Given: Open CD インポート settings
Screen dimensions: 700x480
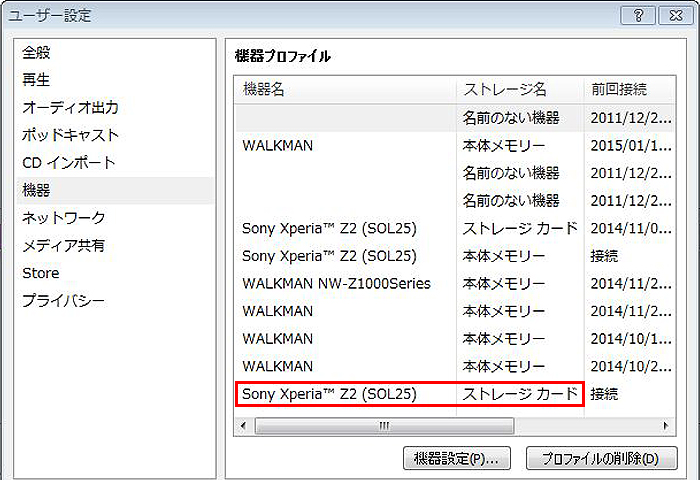Looking at the screenshot, I should pyautogui.click(x=115, y=163).
